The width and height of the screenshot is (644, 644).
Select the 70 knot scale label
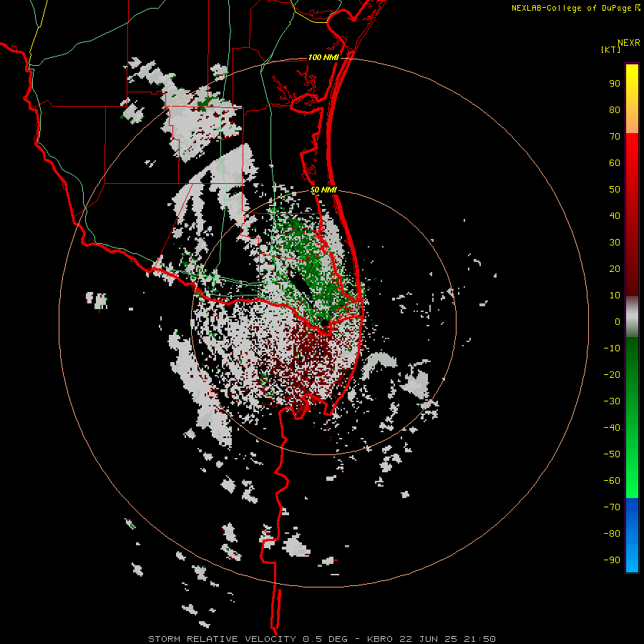click(615, 137)
